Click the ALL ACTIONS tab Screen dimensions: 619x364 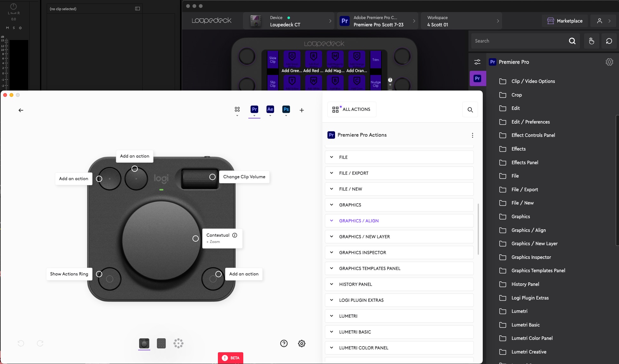tap(351, 109)
